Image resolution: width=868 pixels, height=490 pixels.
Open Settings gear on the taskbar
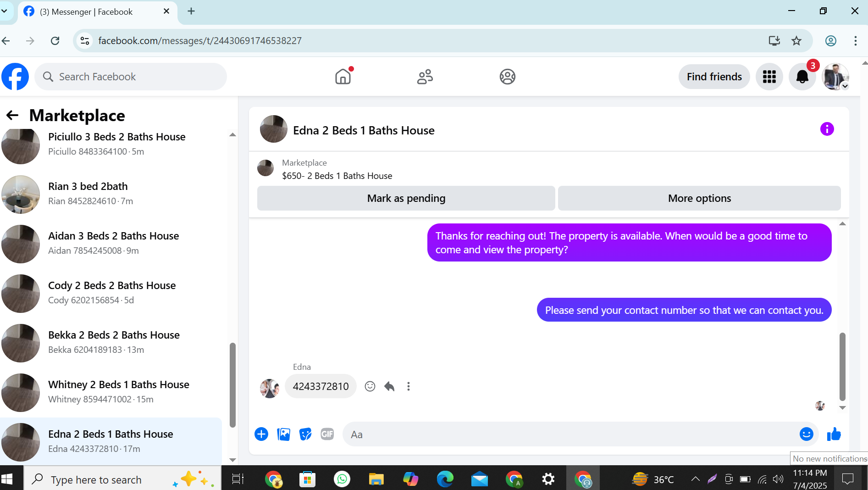(x=548, y=479)
